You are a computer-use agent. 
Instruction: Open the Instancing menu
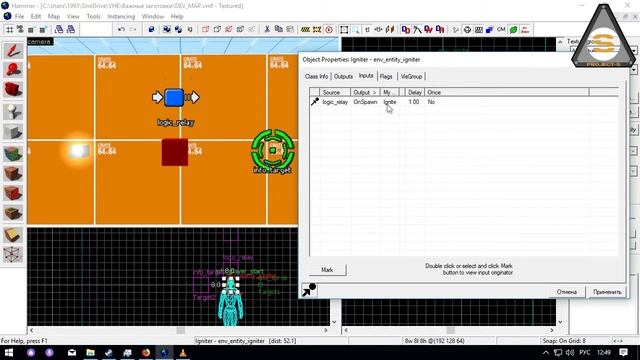click(121, 16)
